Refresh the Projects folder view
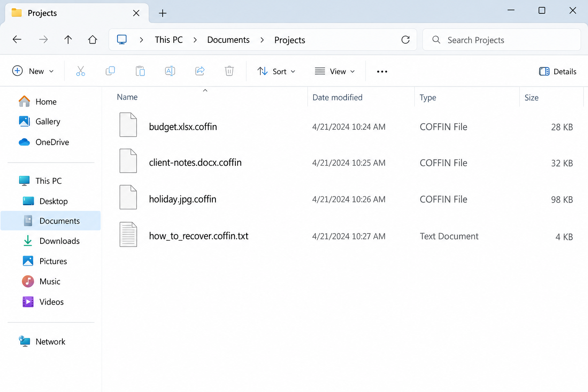This screenshot has width=588, height=392. point(405,40)
